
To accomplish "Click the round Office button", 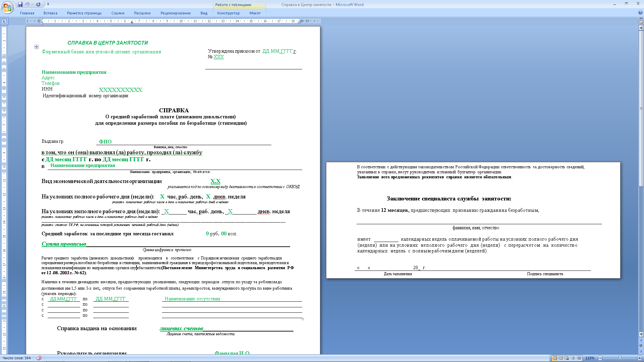I will coord(7,7).
